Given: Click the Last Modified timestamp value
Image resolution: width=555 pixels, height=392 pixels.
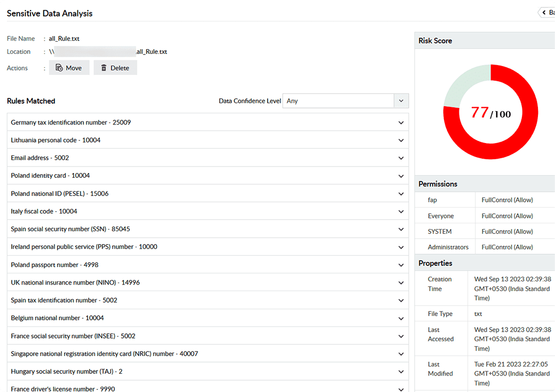Looking at the screenshot, I should click(512, 374).
